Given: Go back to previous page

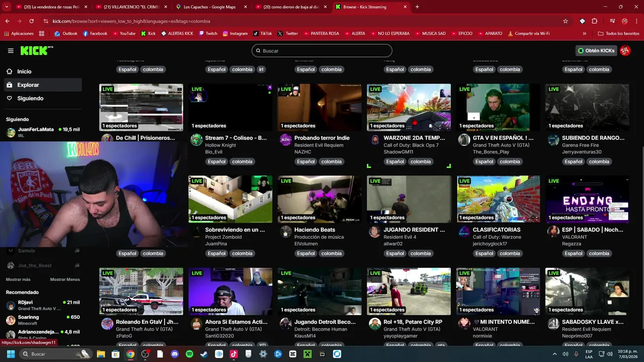Looking at the screenshot, I should (7, 21).
